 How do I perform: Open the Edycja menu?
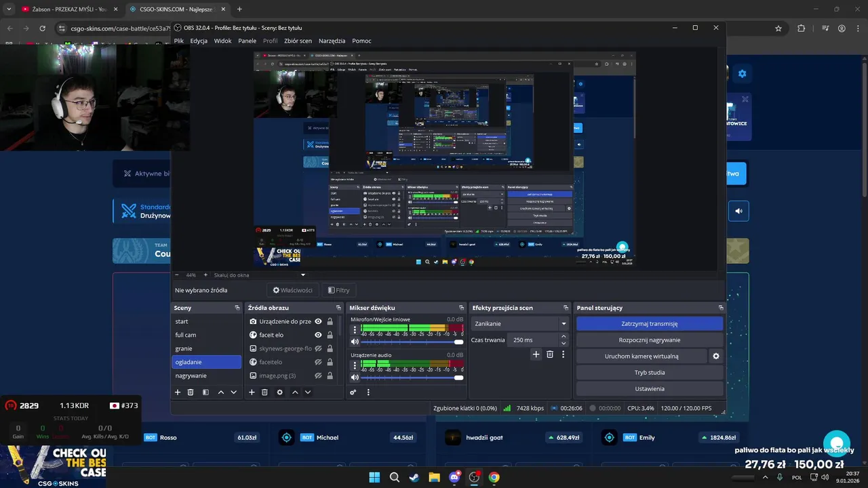[x=199, y=41]
